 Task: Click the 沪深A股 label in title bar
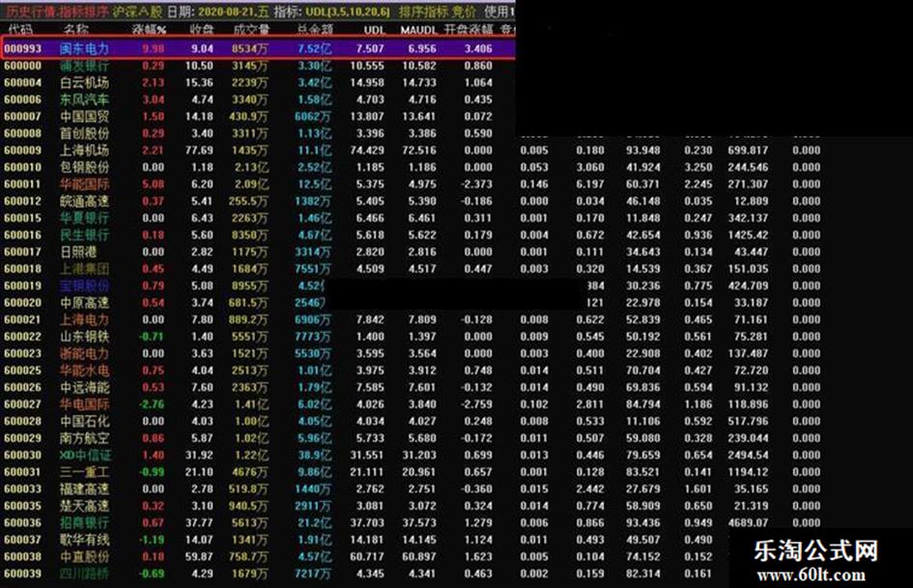(137, 12)
